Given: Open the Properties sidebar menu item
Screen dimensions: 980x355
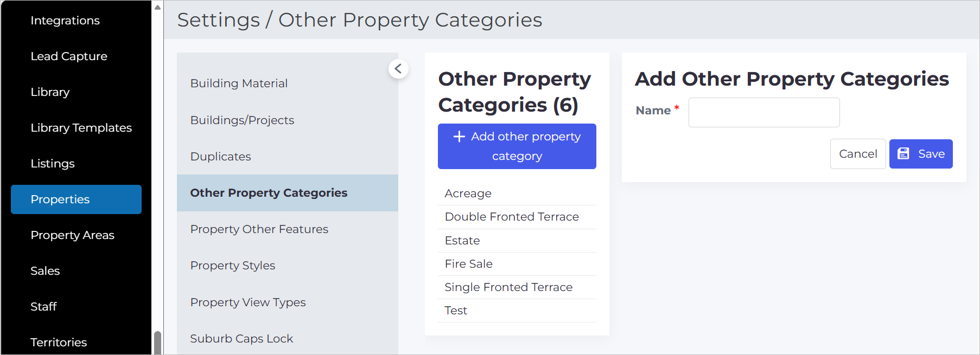Looking at the screenshot, I should coord(76,199).
